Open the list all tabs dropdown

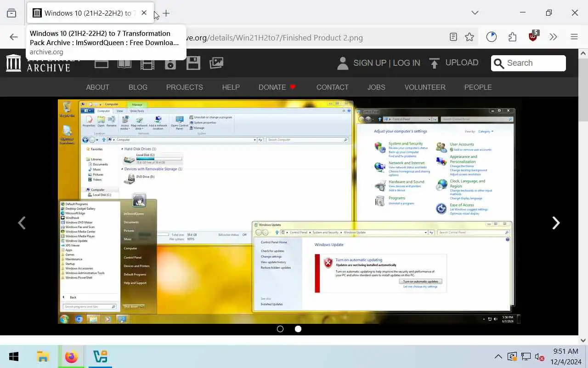click(x=475, y=13)
